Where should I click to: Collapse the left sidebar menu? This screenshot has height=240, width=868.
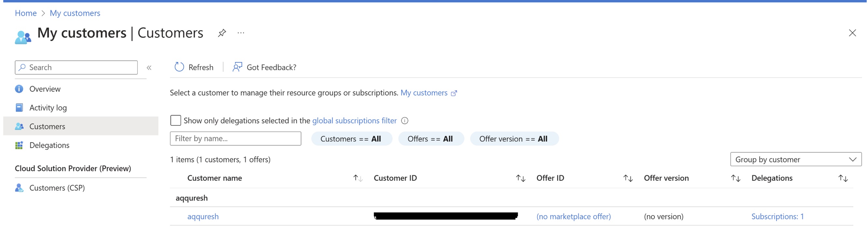[x=149, y=68]
